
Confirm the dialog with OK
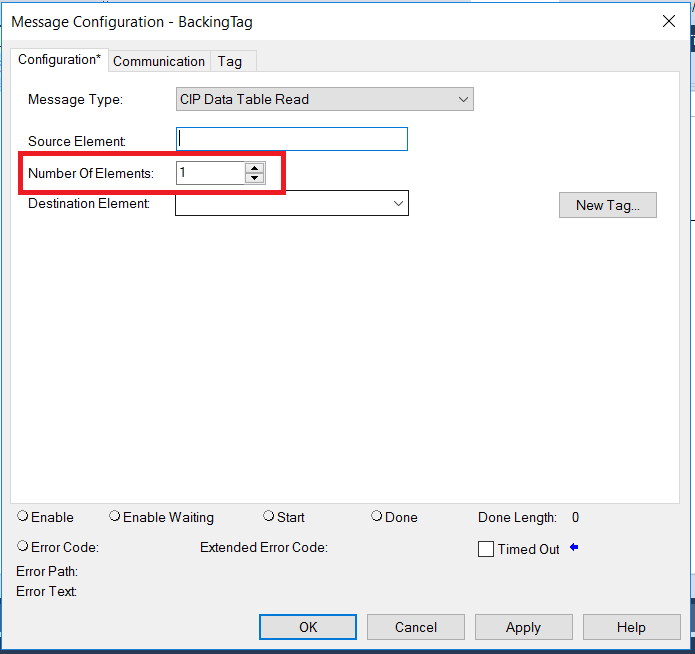308,627
